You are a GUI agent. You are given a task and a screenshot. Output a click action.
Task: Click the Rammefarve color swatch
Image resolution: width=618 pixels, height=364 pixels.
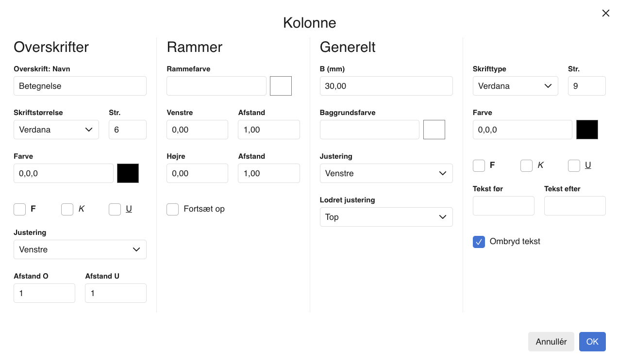click(x=281, y=86)
